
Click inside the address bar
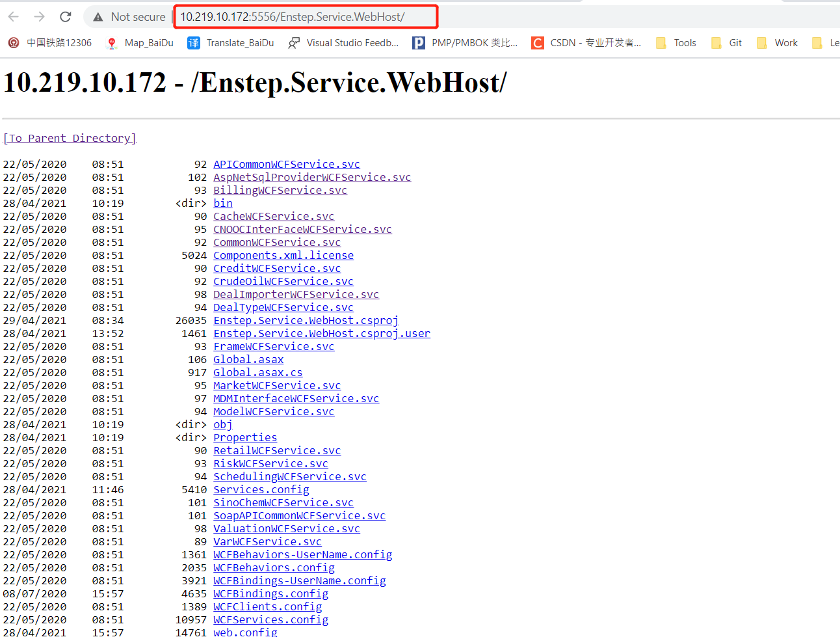pos(306,17)
